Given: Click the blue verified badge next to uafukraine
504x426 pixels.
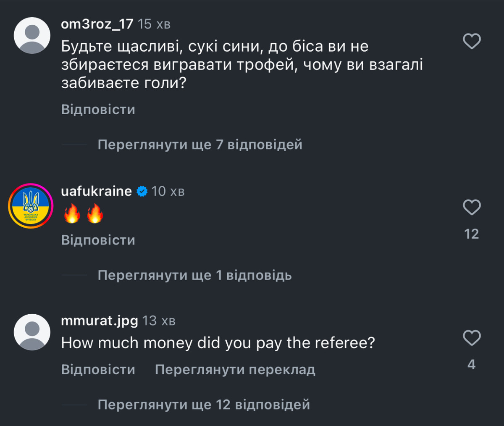Looking at the screenshot, I should tap(142, 192).
